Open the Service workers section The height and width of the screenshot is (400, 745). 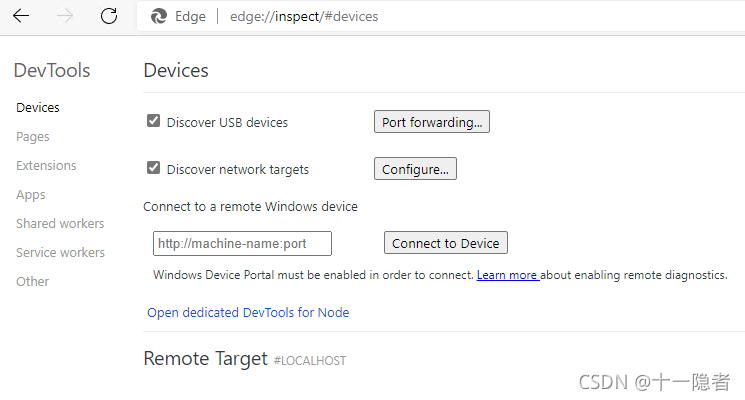pos(60,252)
